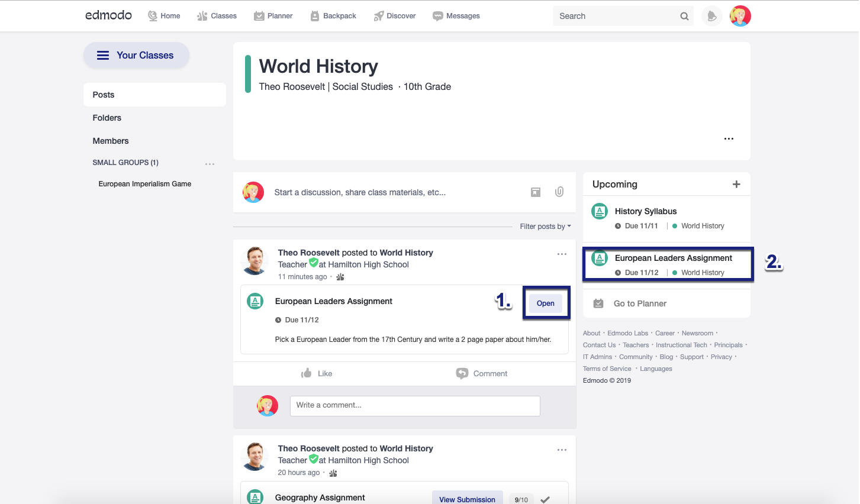Click Edmodo Labs footer link

pyautogui.click(x=627, y=333)
